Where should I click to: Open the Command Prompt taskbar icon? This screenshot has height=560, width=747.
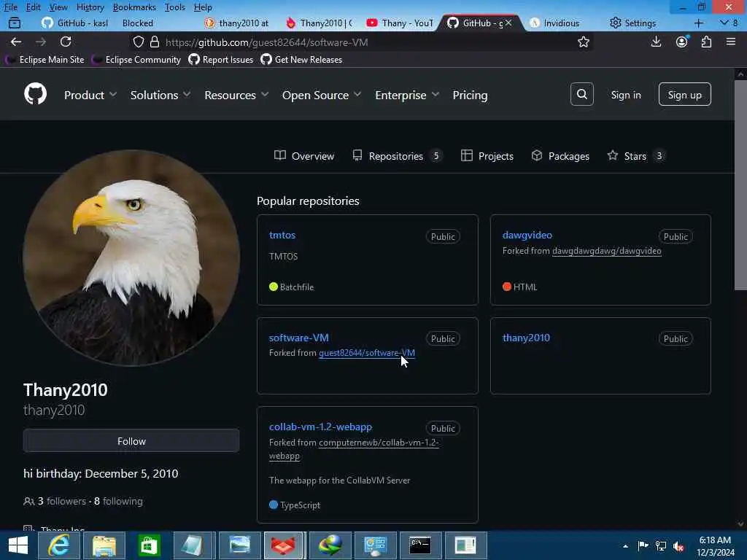pos(420,545)
